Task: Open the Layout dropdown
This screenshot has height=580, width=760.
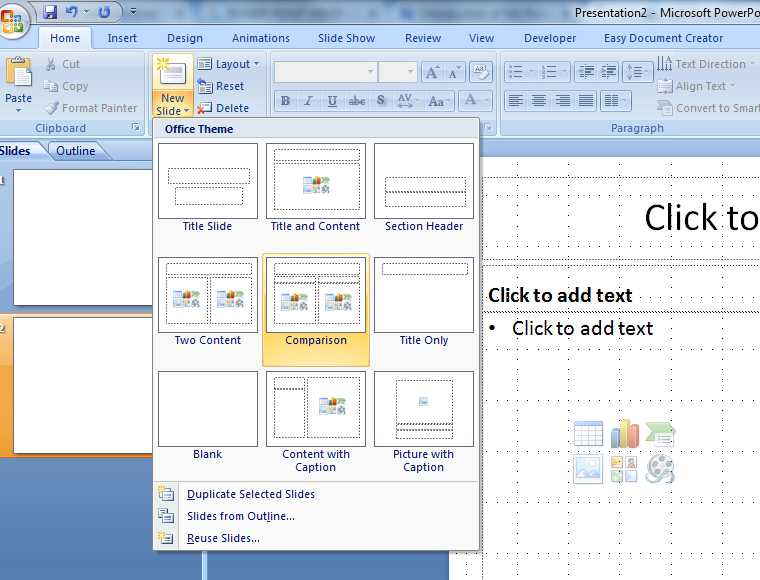Action: (229, 64)
